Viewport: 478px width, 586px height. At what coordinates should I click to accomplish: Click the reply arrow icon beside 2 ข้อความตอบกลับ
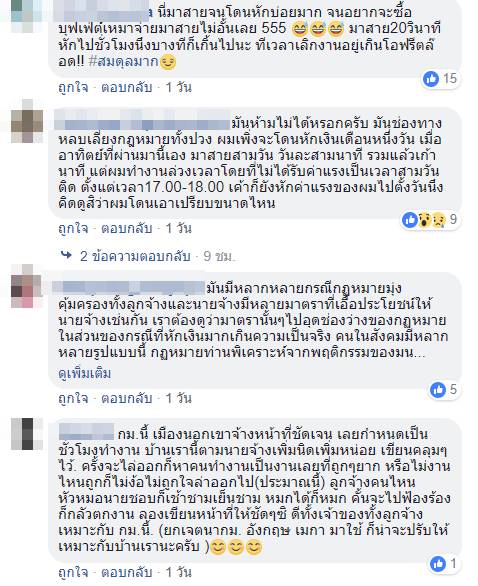click(67, 255)
